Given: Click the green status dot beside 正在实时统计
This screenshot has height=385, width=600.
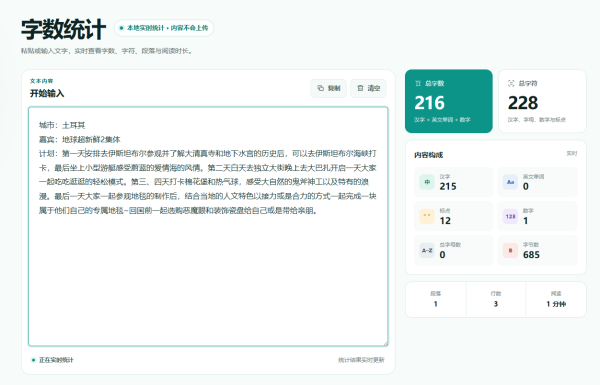Looking at the screenshot, I should coord(33,360).
